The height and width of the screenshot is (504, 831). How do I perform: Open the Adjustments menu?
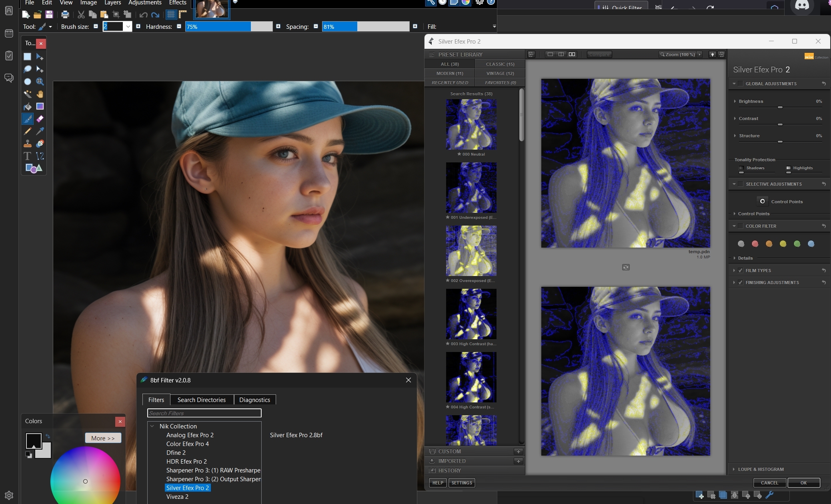[145, 3]
